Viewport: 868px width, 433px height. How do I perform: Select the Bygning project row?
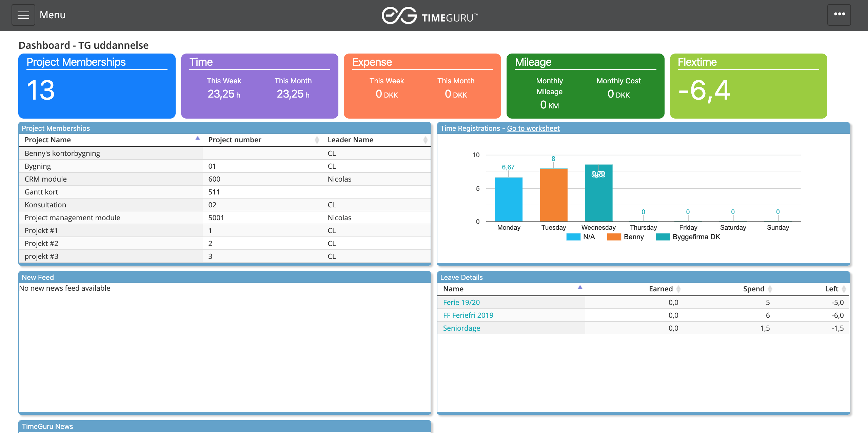225,166
